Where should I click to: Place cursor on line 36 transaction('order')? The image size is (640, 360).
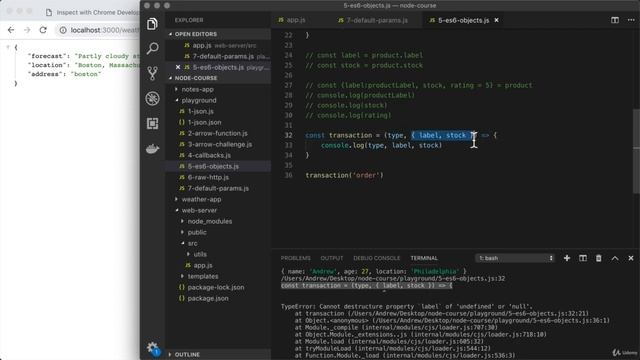[344, 176]
